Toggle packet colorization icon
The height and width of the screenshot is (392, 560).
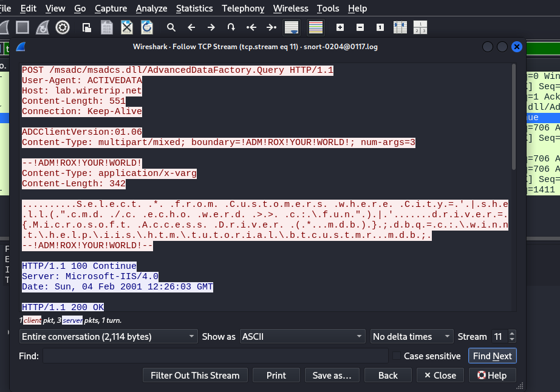tap(316, 27)
